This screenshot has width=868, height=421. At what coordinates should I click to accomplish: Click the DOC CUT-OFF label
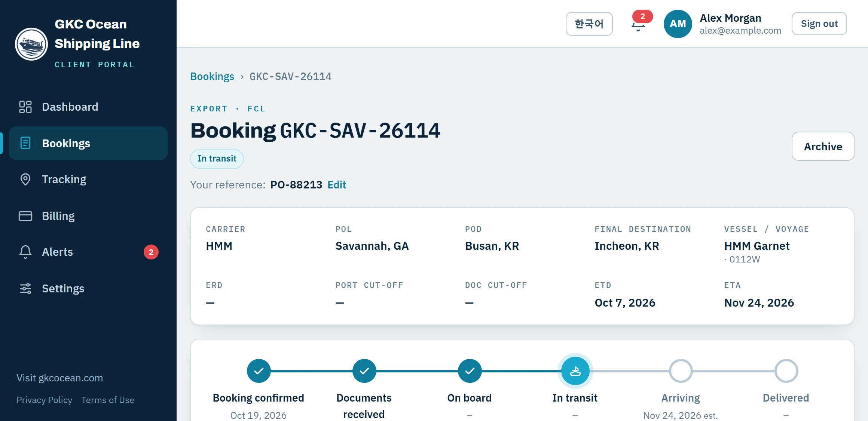496,285
